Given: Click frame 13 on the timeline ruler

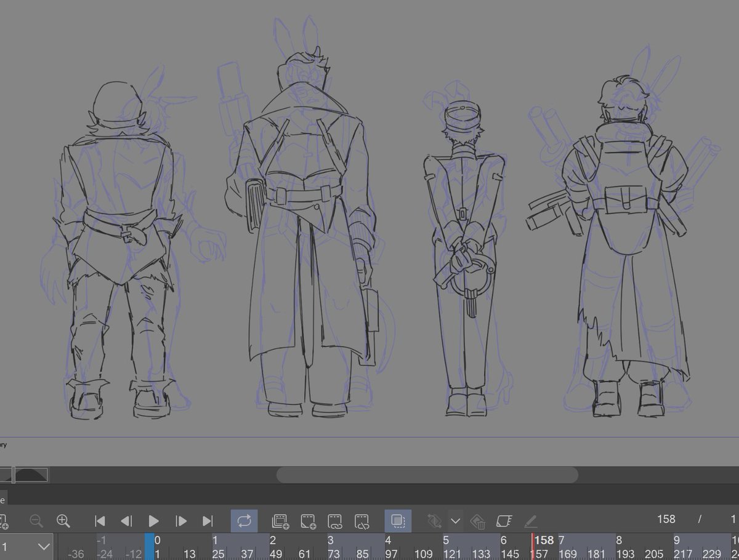Looking at the screenshot, I should coord(189,554).
